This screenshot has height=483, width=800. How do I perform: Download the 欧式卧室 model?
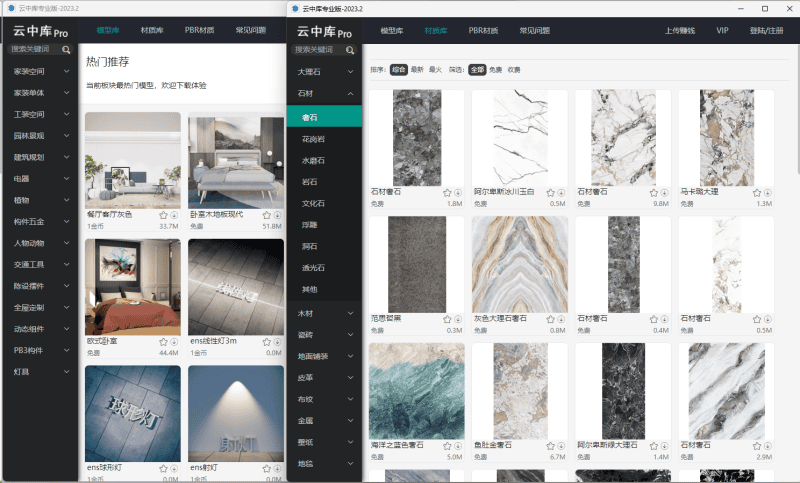174,342
